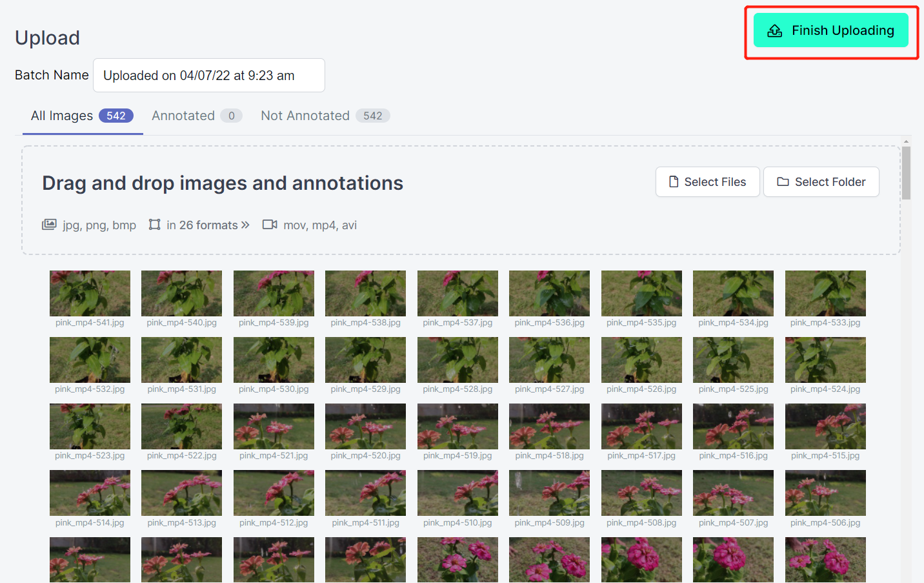Click the file icon in Select Files

pos(674,182)
